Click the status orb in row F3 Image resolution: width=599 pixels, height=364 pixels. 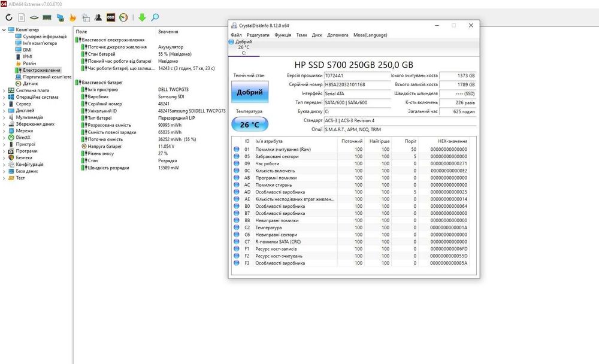point(237,263)
